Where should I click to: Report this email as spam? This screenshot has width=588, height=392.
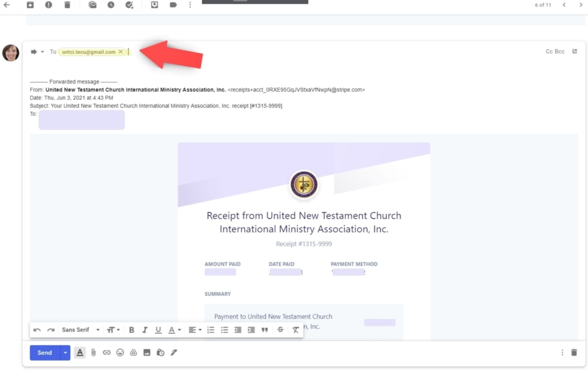(x=49, y=5)
